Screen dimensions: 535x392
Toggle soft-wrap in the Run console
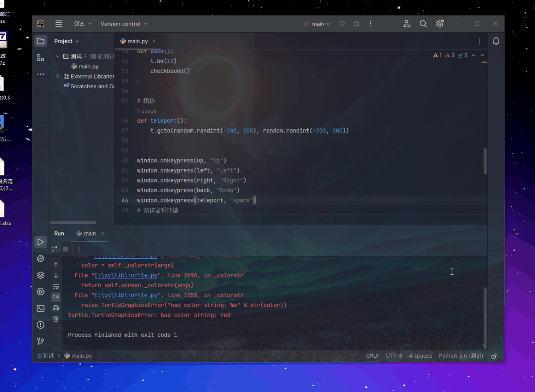56,286
